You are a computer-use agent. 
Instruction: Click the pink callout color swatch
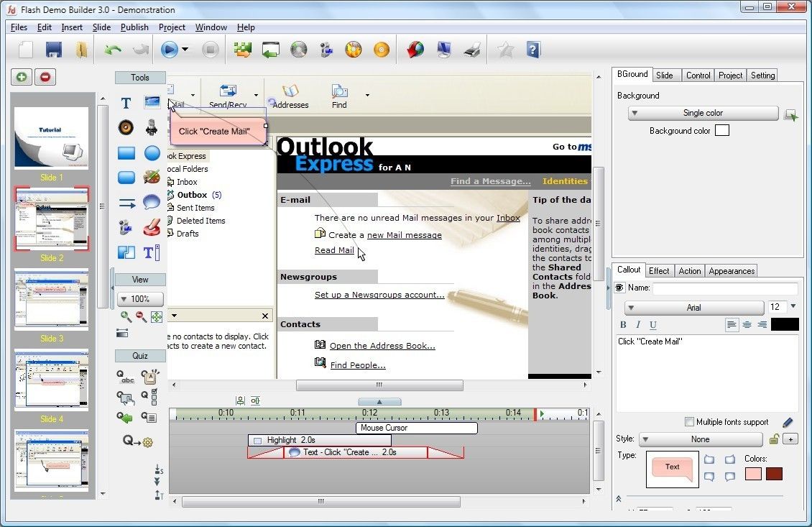pos(753,474)
